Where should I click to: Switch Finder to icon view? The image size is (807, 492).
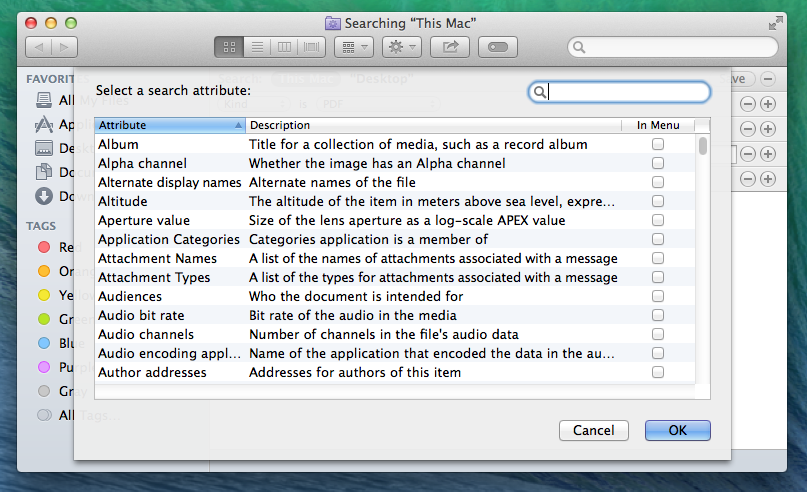pyautogui.click(x=230, y=47)
